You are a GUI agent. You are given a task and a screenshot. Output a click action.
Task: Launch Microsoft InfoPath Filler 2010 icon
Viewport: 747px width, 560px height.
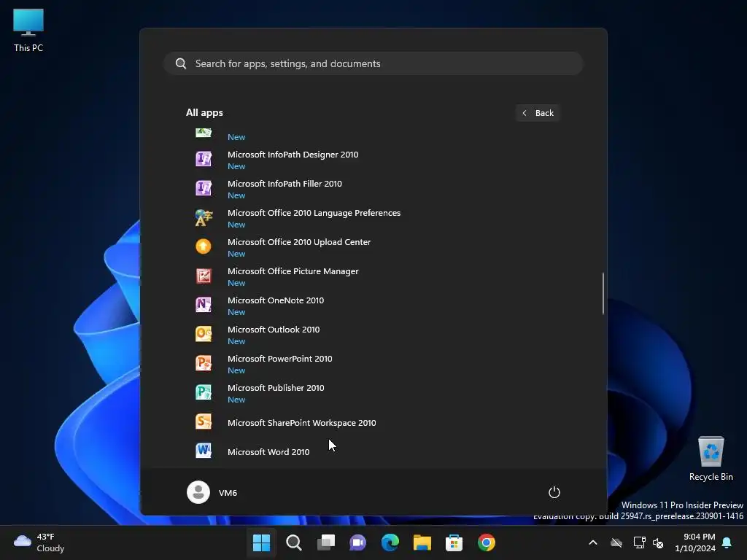(204, 188)
